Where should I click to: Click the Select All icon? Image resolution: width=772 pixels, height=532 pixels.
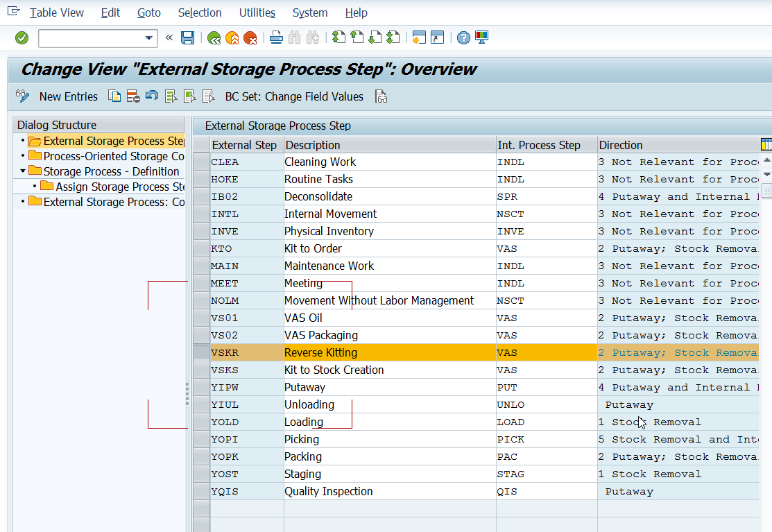point(171,96)
